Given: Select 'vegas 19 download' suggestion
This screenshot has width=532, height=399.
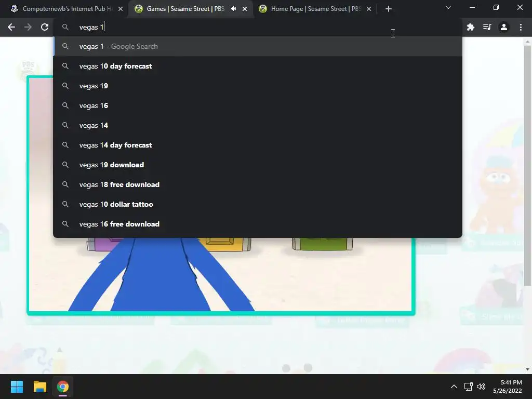Looking at the screenshot, I should point(258,165).
